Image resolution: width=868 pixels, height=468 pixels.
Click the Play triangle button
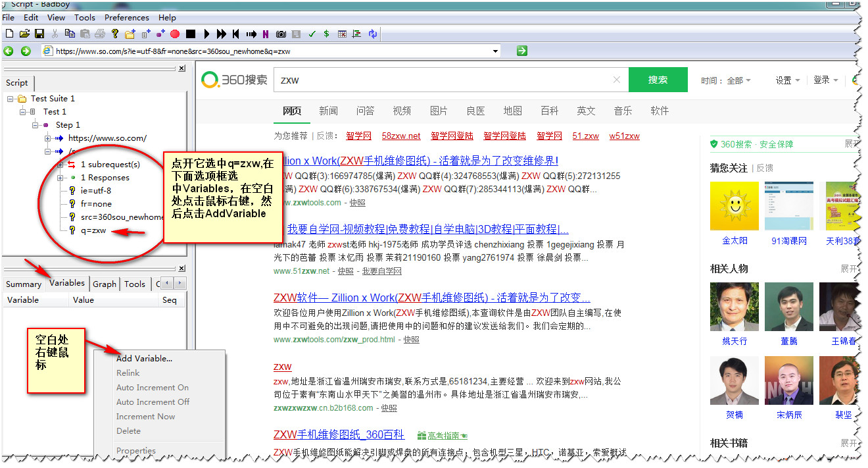click(207, 34)
